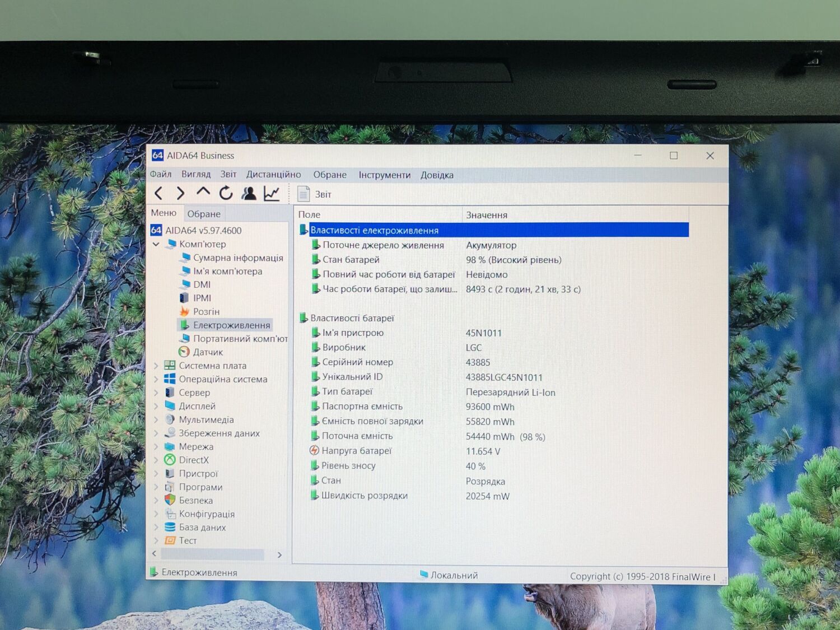Open the Файл menu
840x630 pixels.
click(161, 174)
